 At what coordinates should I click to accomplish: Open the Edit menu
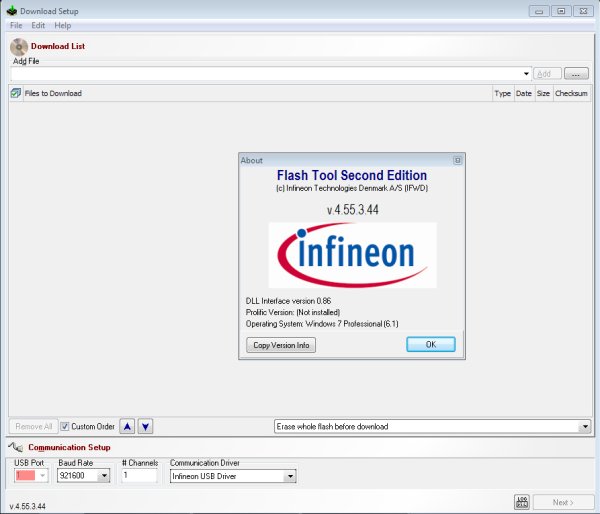click(x=38, y=25)
